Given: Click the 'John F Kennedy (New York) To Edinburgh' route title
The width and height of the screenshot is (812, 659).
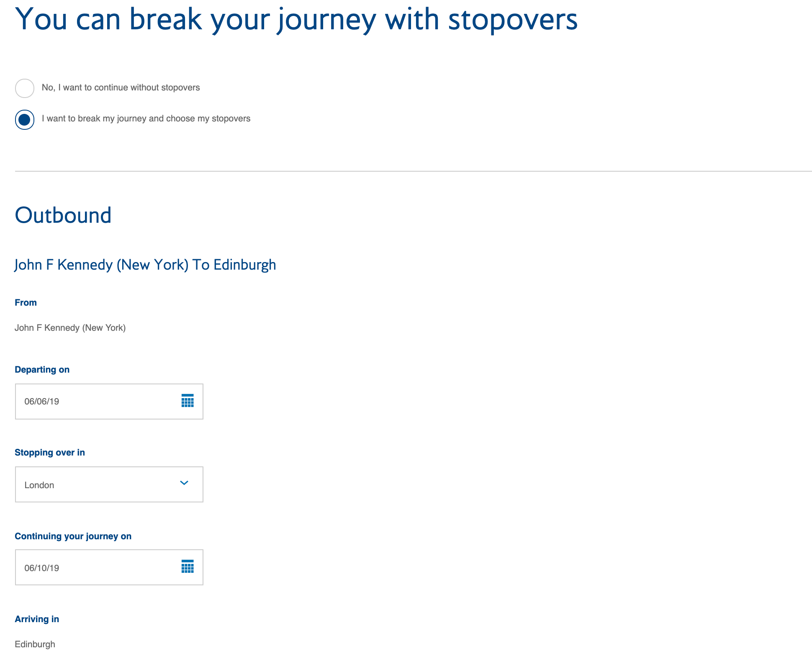Looking at the screenshot, I should click(145, 265).
